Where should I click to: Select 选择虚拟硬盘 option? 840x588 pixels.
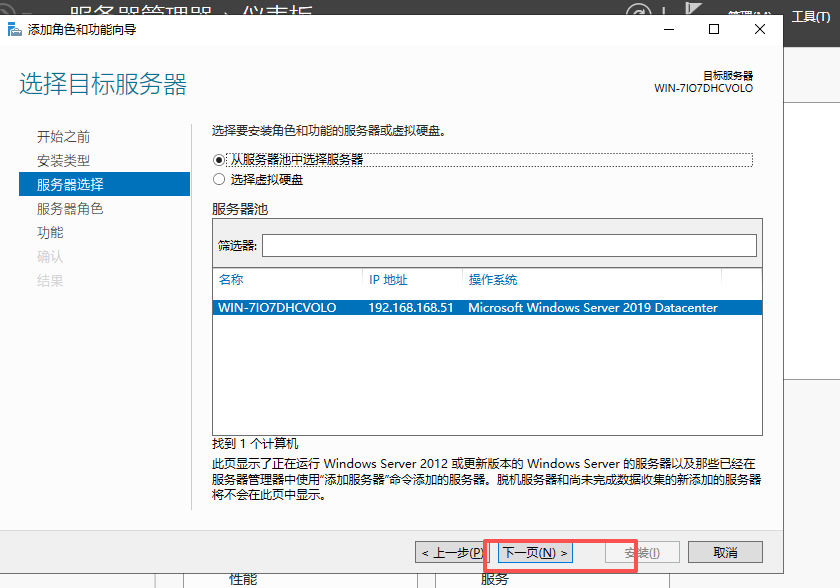(x=218, y=179)
